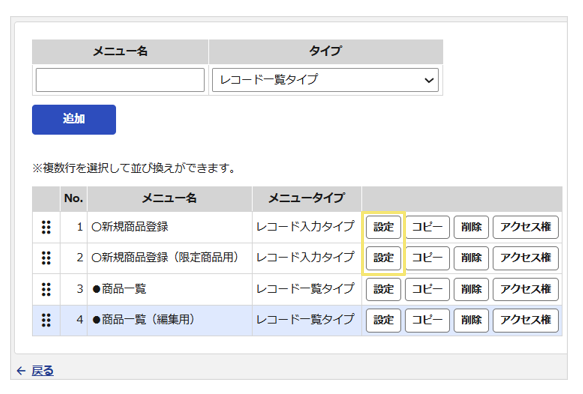Click the タイプ header above the dropdown
Viewport: 583px width, 394px height.
click(x=326, y=51)
